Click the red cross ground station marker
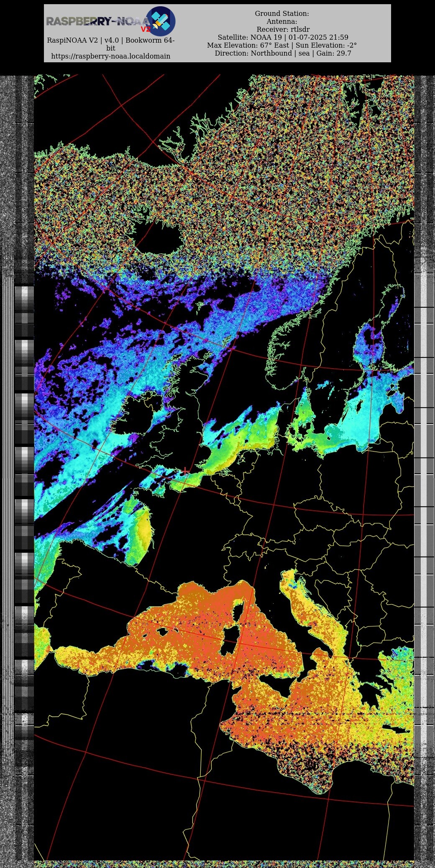This screenshot has height=868, width=435. tap(185, 472)
